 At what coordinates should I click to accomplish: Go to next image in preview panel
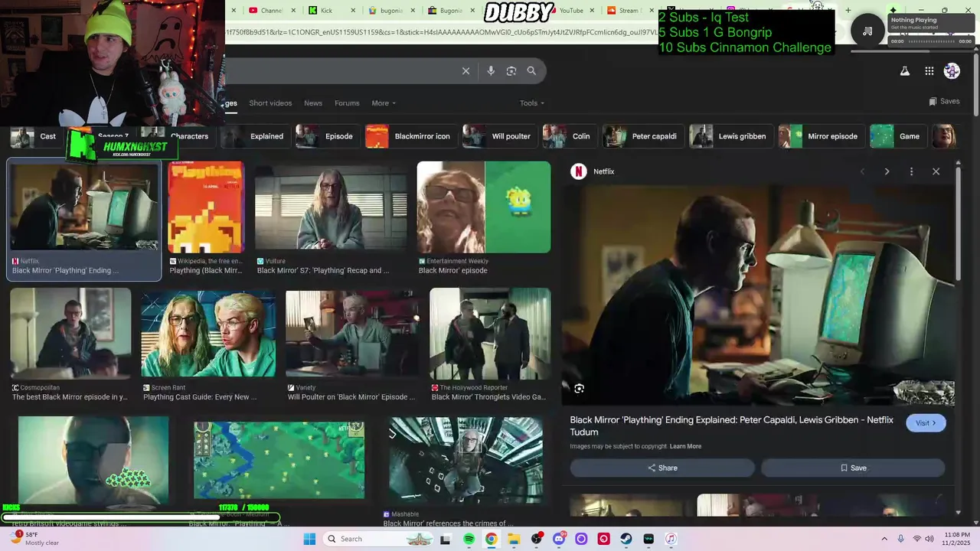click(887, 171)
